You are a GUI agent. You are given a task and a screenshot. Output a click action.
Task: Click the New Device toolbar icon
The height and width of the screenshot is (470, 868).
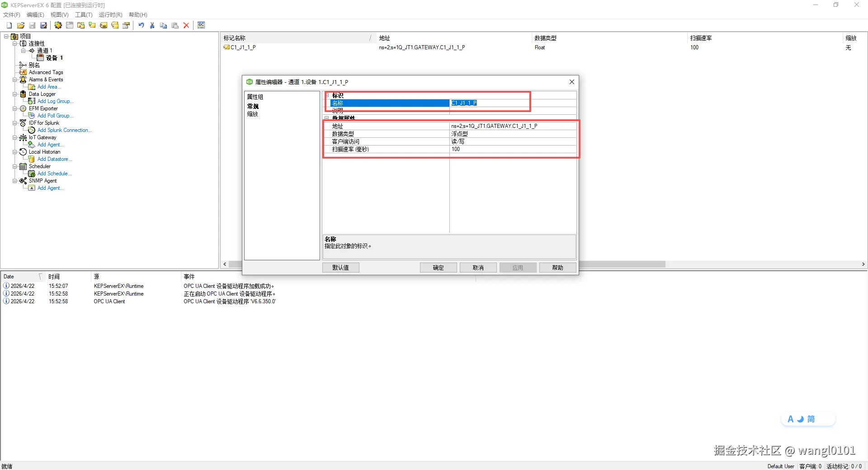[70, 25]
